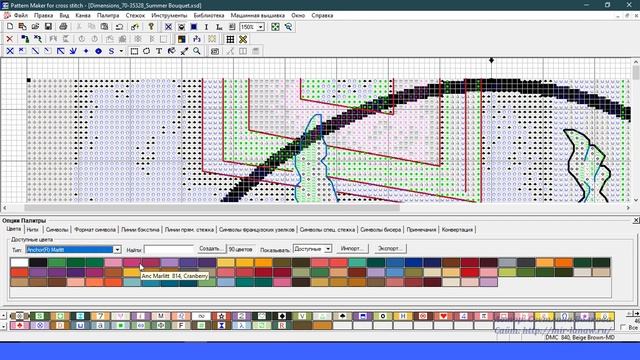Viewport: 640px width, 360px height.
Task: Pick the heart symbol color in bottom palette
Action: tap(443, 316)
